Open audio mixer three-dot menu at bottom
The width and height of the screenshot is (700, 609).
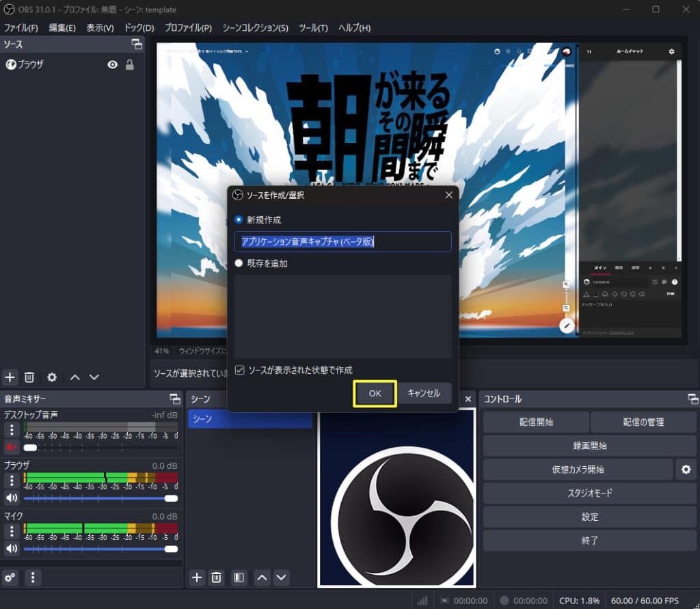[33, 578]
